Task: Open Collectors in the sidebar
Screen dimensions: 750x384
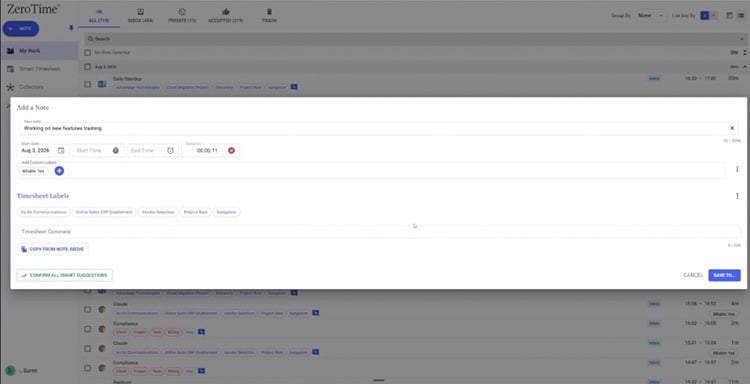Action: (x=39, y=87)
